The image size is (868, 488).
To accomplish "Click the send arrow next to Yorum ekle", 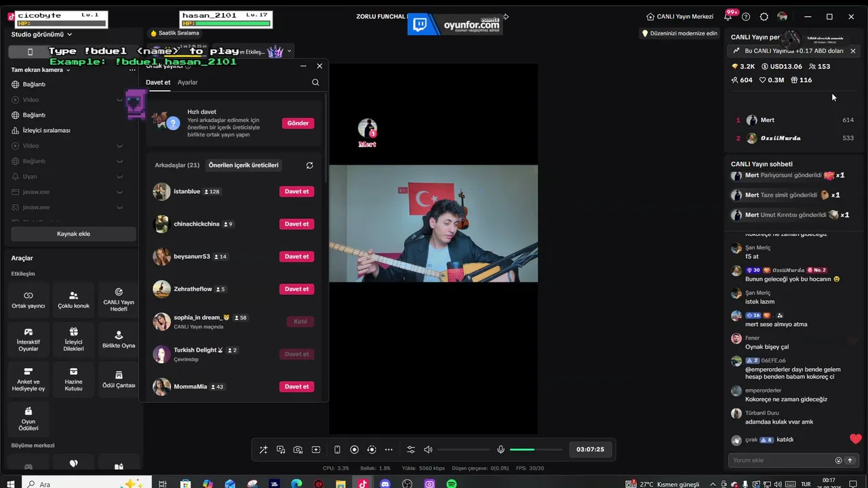I will (850, 460).
